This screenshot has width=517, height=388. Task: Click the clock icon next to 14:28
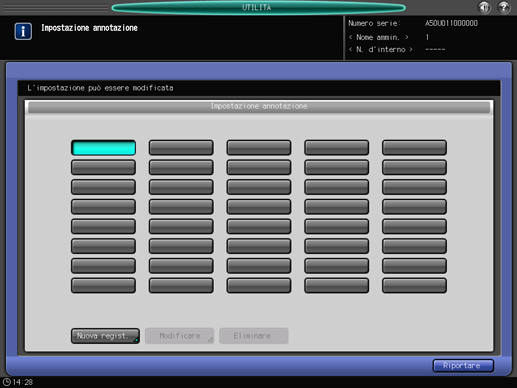7,382
